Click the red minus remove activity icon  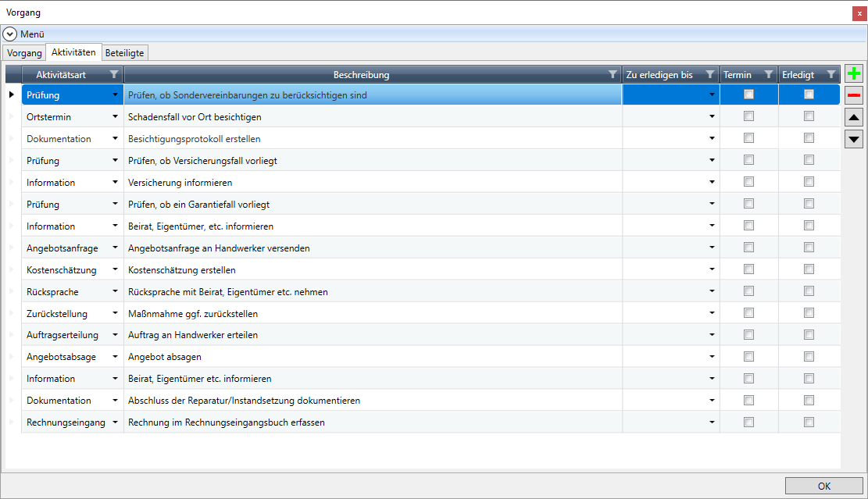point(855,95)
